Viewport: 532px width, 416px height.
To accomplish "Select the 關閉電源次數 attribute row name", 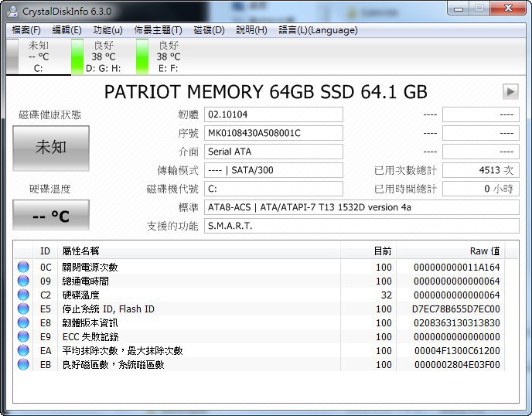I will coord(90,267).
